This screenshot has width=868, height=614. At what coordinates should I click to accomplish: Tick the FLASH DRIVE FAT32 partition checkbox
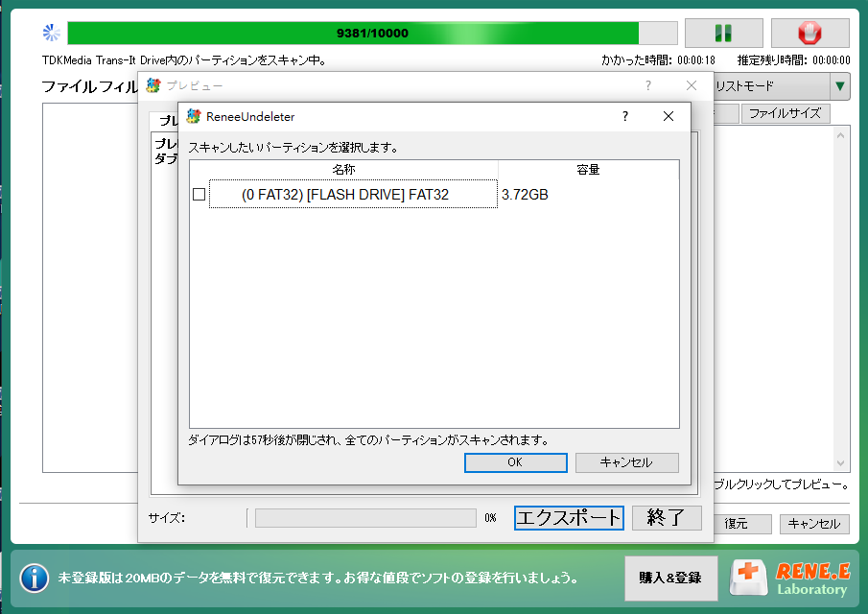click(199, 195)
